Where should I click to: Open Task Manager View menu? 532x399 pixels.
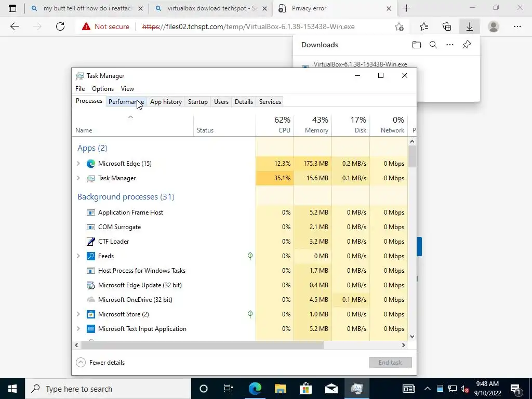(127, 88)
